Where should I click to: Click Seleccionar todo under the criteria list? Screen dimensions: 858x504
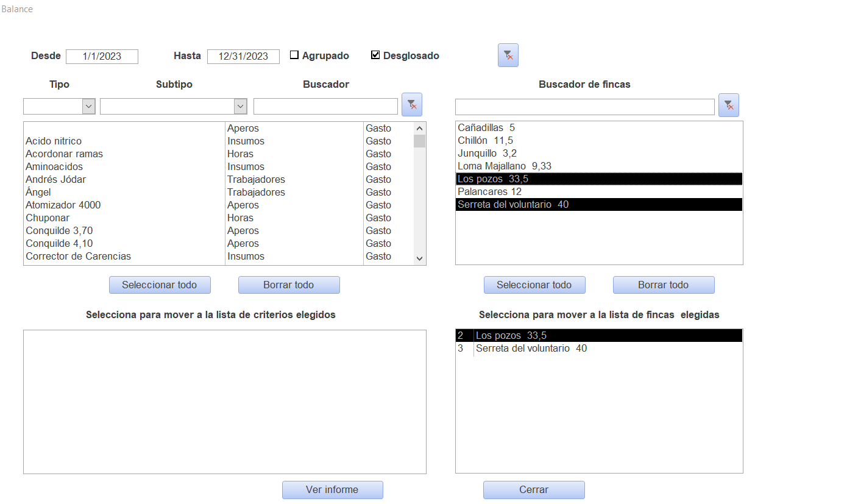click(160, 285)
